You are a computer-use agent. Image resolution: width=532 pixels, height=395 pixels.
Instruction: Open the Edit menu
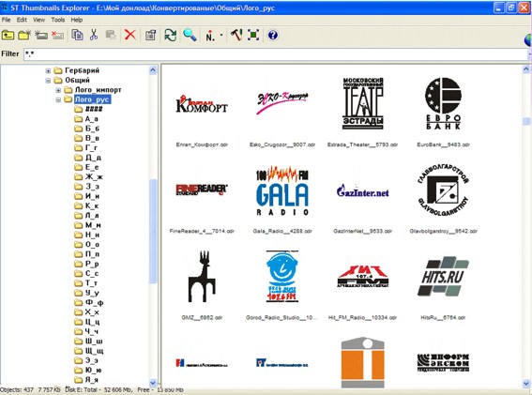pyautogui.click(x=22, y=20)
